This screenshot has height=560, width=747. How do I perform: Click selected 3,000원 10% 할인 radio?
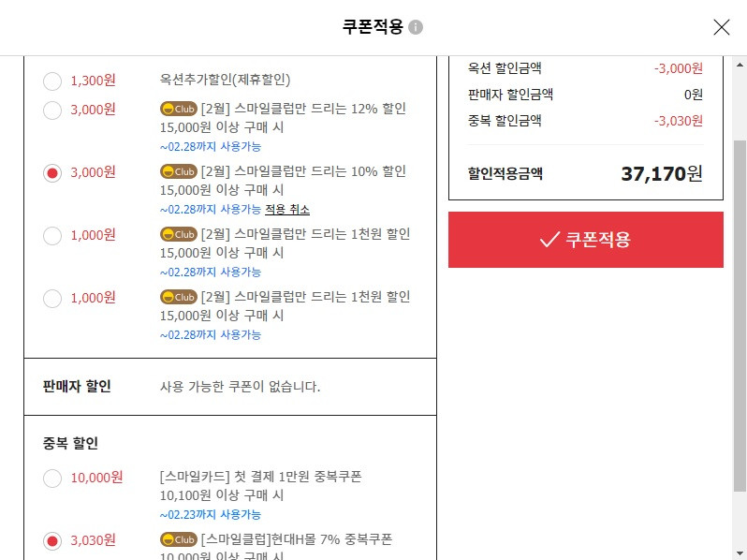pyautogui.click(x=52, y=173)
